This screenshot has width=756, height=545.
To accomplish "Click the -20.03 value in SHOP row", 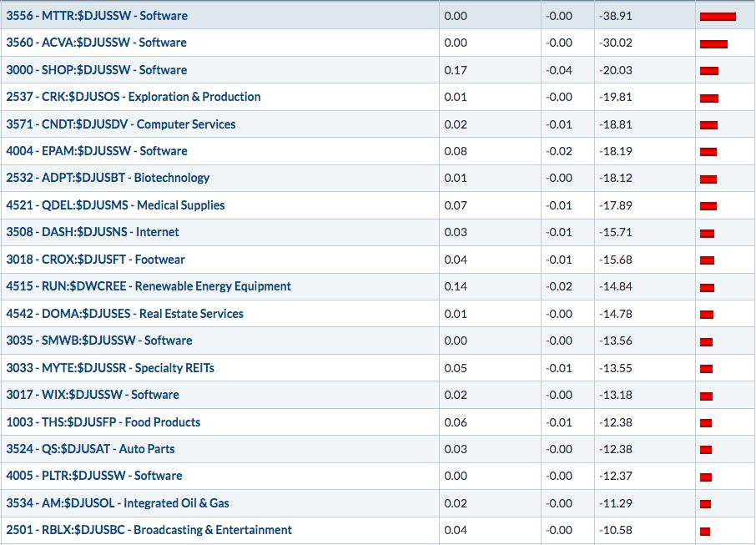I will click(616, 70).
